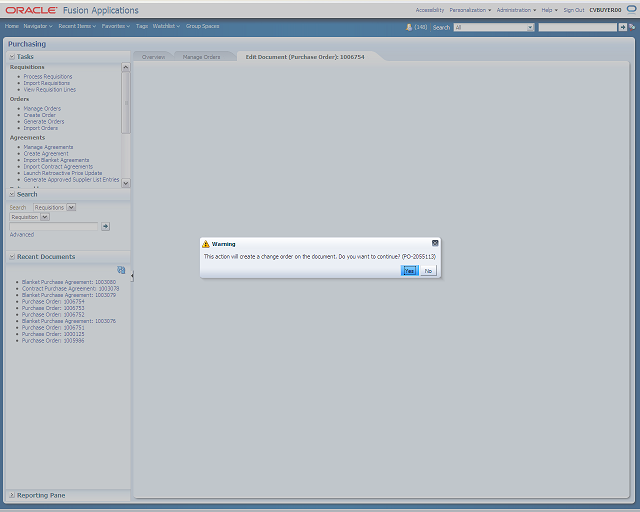
Task: Click the Advanced search link
Action: tap(22, 235)
